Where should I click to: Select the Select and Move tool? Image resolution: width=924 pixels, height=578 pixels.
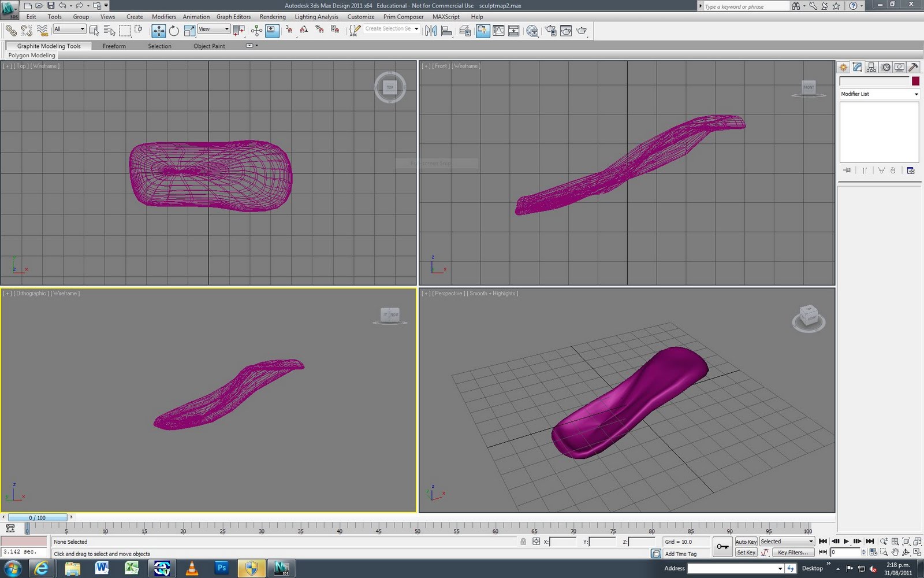point(159,31)
